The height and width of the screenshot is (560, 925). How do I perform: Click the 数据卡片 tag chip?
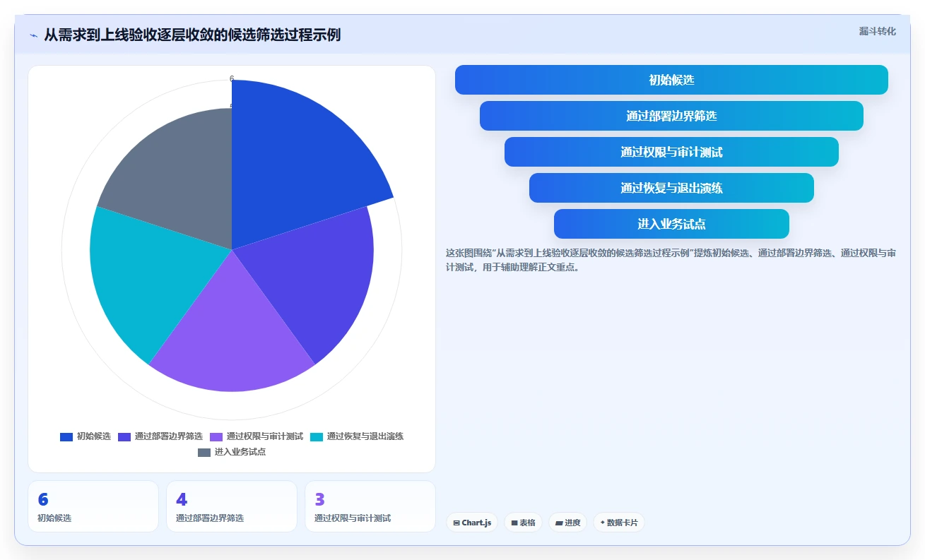(x=619, y=523)
